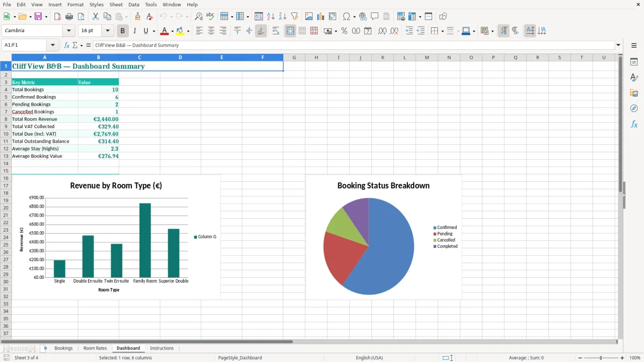Toggle Italic formatting

point(134,31)
